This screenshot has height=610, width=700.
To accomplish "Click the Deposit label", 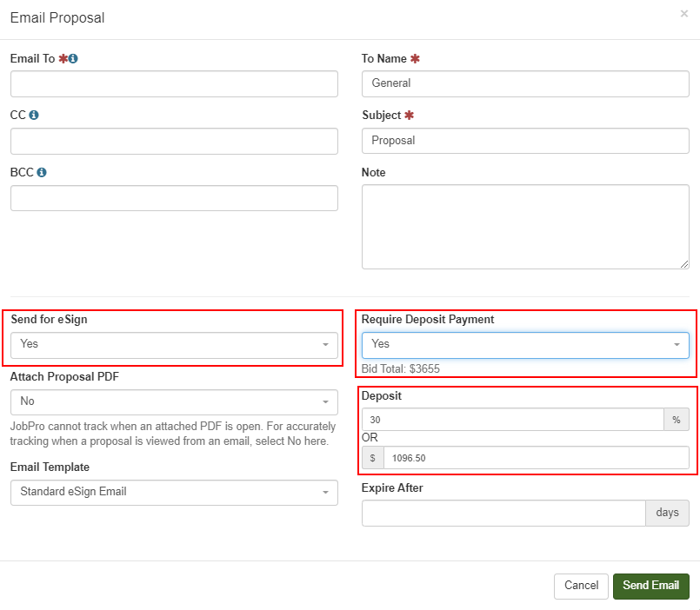I will point(382,396).
